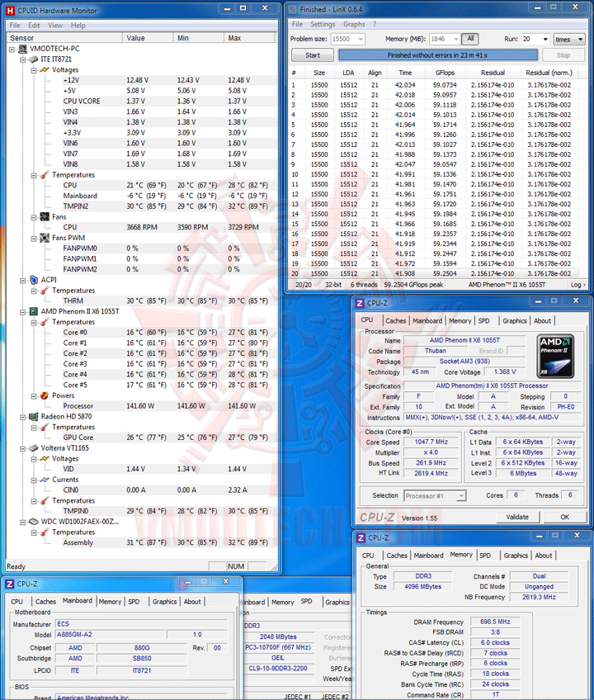Click the Fans PWM icon in the tree
The width and height of the screenshot is (594, 700).
(45, 238)
